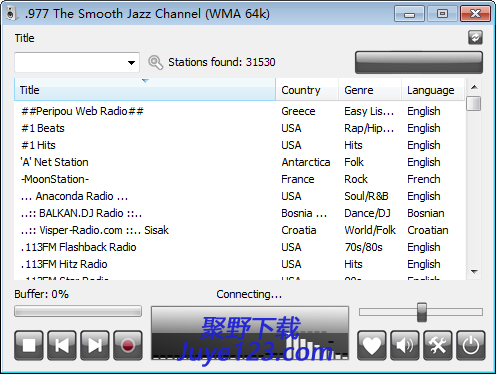Click the Soul/R&B genre cell
Viewport: 496px width, 374px height.
366,196
